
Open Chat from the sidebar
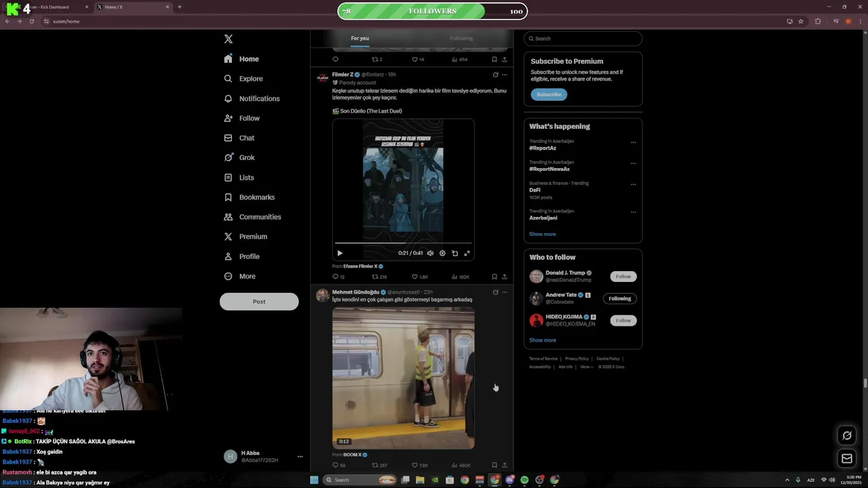[x=239, y=138]
